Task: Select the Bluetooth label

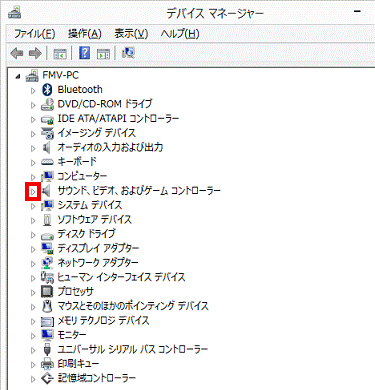Action: (80, 90)
